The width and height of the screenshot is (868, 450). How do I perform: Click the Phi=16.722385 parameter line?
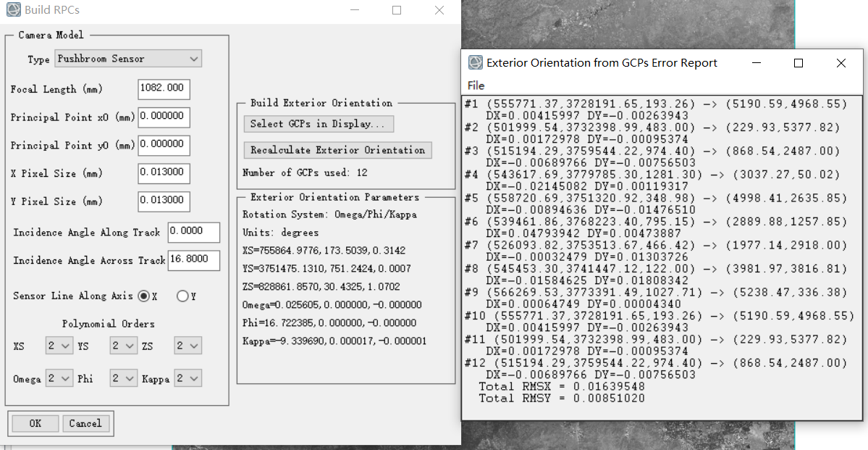[329, 322]
